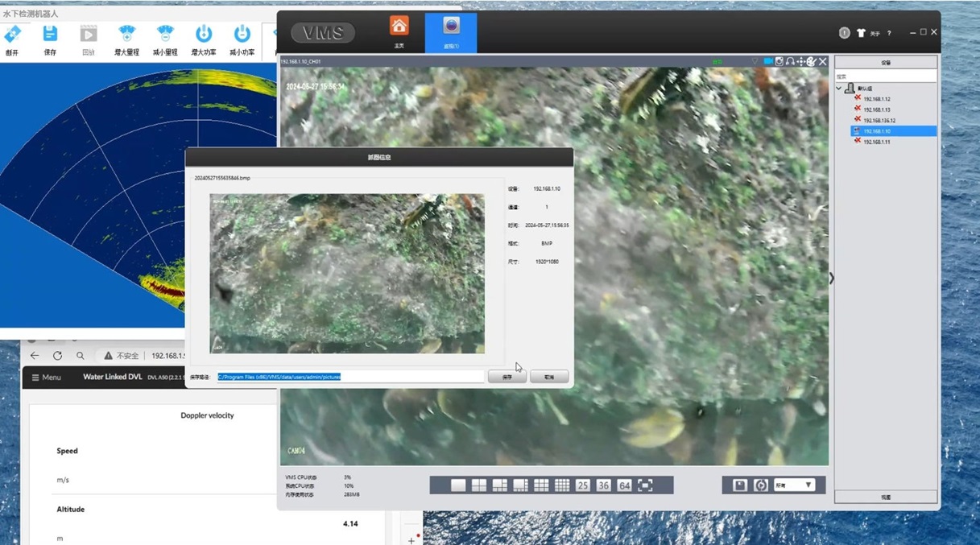
Task: Select device 192.168.1.11
Action: [876, 141]
